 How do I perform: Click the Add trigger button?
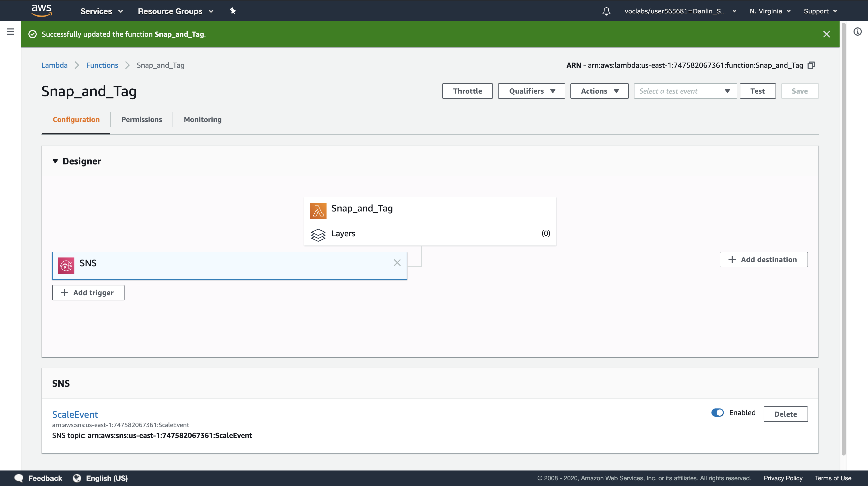(x=88, y=292)
